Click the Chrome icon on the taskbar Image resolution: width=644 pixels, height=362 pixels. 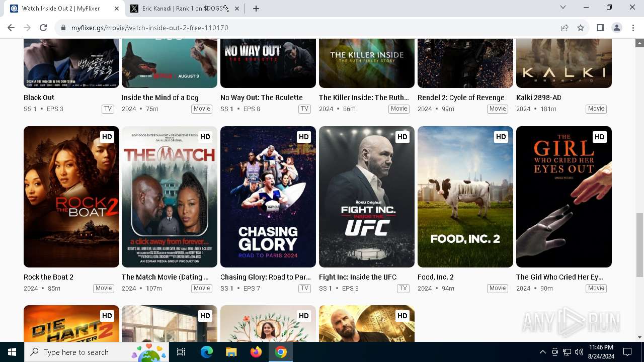(281, 352)
